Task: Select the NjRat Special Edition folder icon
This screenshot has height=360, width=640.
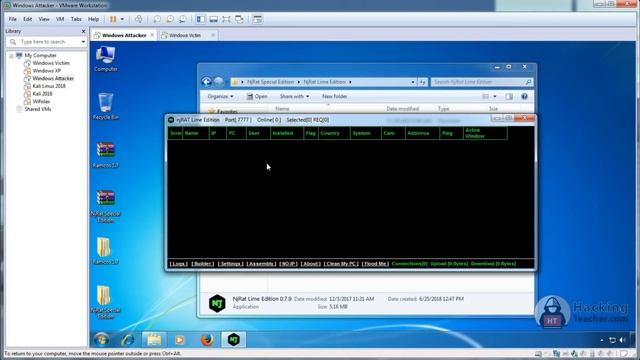Action: pos(105,302)
